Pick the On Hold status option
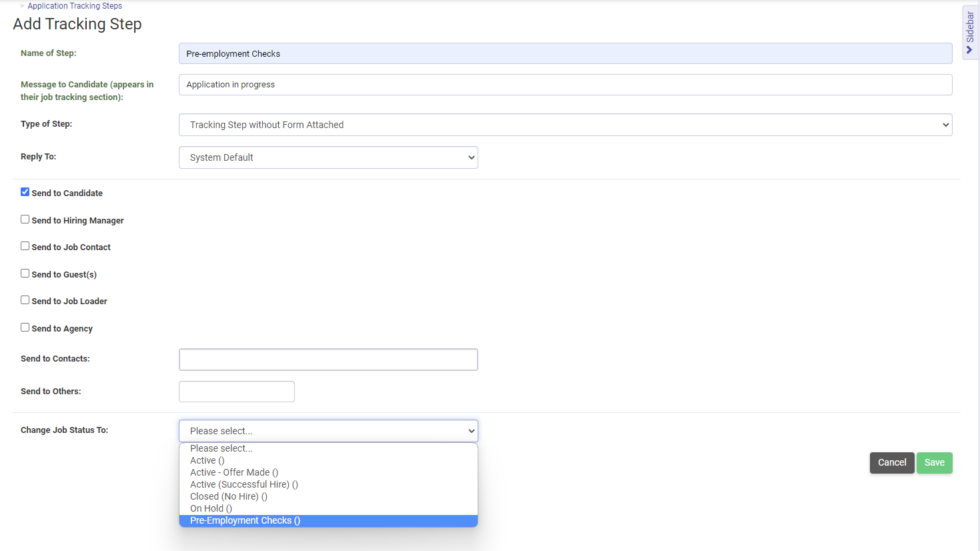980x551 pixels. pyautogui.click(x=211, y=508)
